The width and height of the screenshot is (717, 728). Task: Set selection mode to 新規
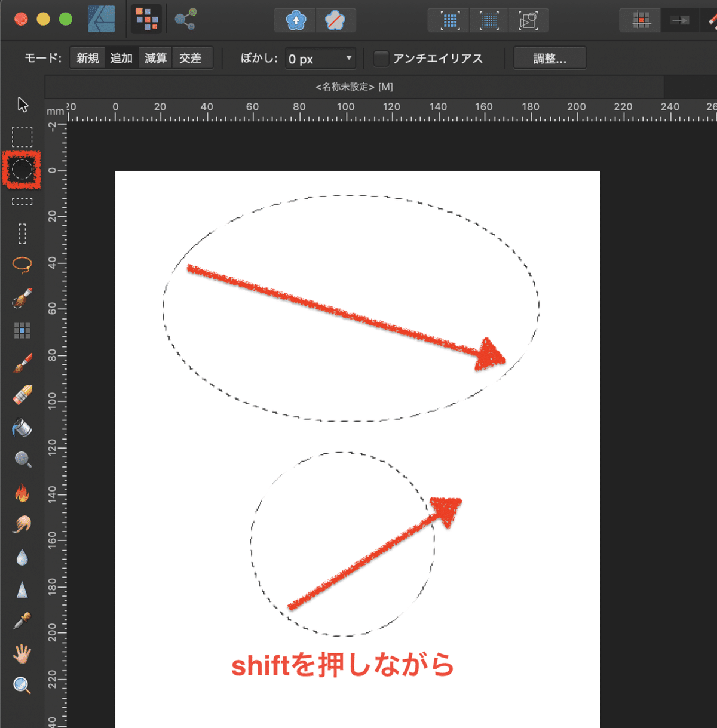tap(87, 58)
